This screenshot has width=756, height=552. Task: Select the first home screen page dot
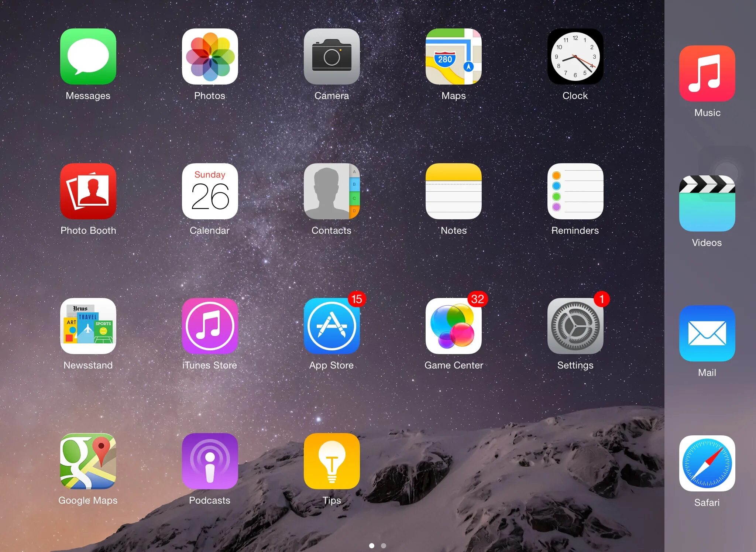372,545
